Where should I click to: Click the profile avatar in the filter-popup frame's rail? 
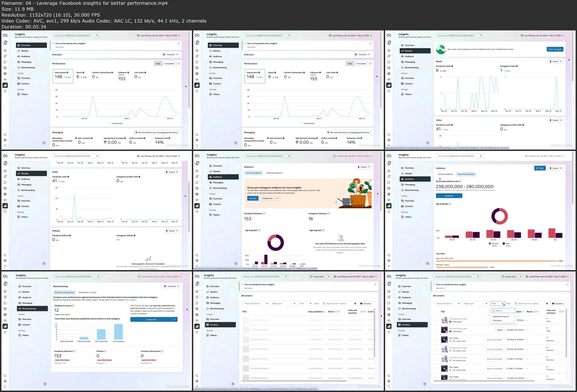(x=389, y=284)
